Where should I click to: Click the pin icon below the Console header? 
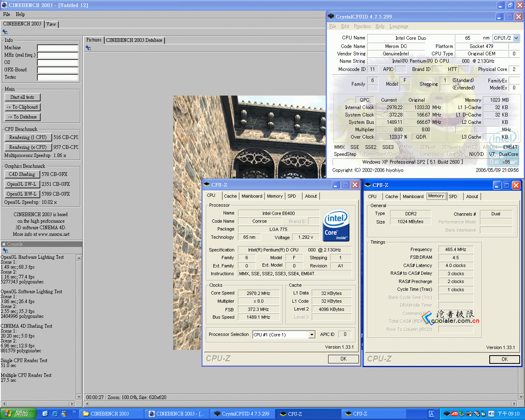tap(5, 250)
